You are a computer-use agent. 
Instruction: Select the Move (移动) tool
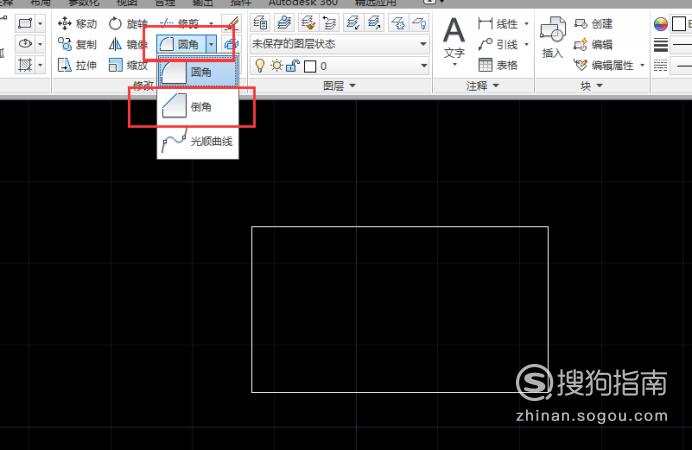tap(77, 23)
